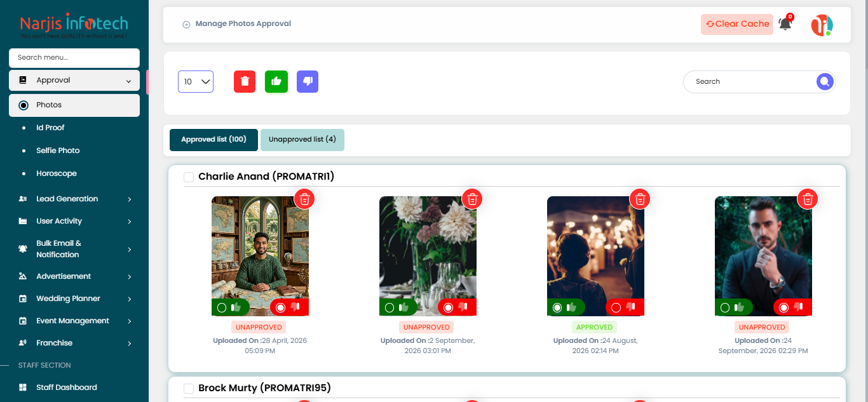Click the red bulk delete trash icon
Viewport: 868px width, 402px height.
pyautogui.click(x=245, y=81)
